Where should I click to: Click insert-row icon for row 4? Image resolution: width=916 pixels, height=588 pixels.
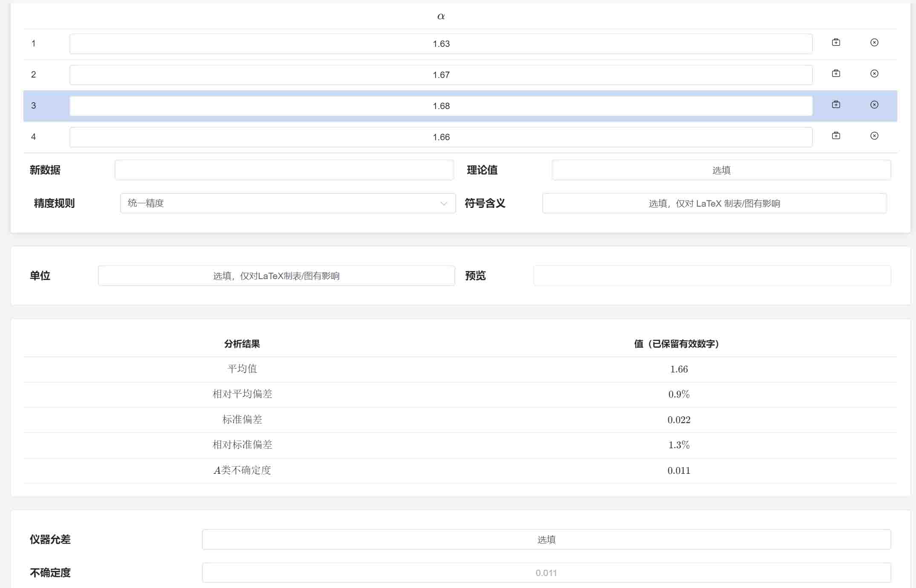click(836, 135)
